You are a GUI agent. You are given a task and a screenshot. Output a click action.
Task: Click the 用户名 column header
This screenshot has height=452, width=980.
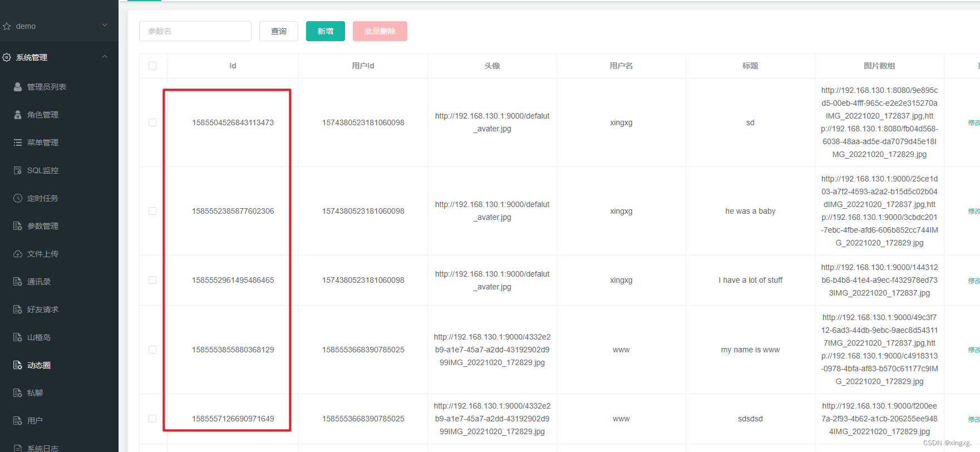621,66
